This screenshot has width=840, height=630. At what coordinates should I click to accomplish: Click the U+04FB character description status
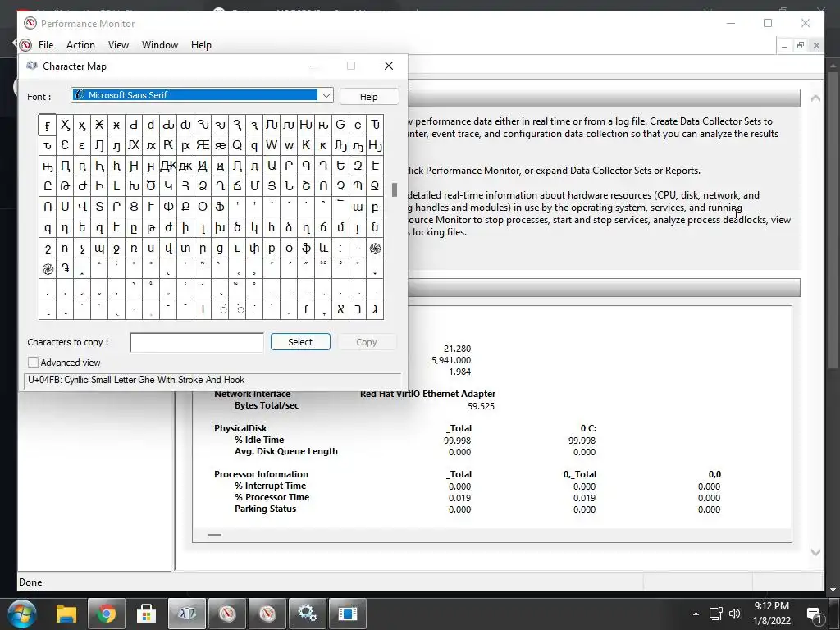pos(136,380)
